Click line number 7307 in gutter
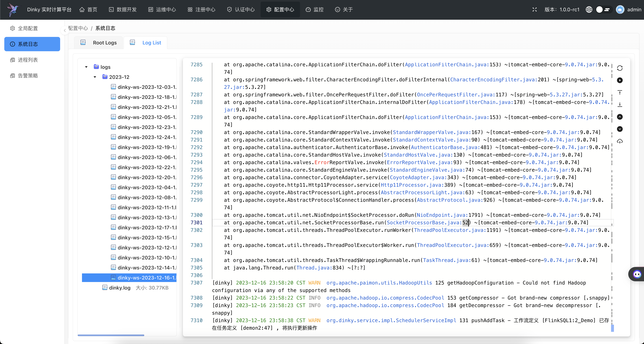The height and width of the screenshot is (344, 644). (196, 283)
